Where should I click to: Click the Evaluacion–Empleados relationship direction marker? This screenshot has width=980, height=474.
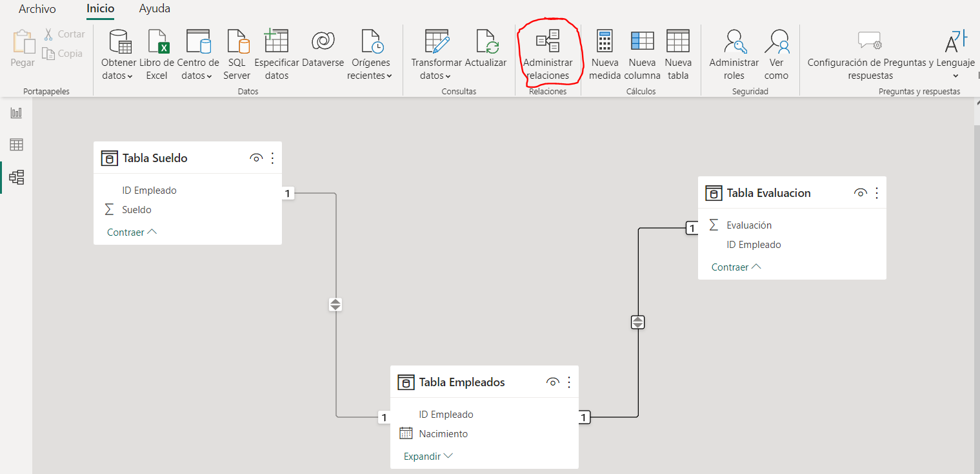(637, 322)
